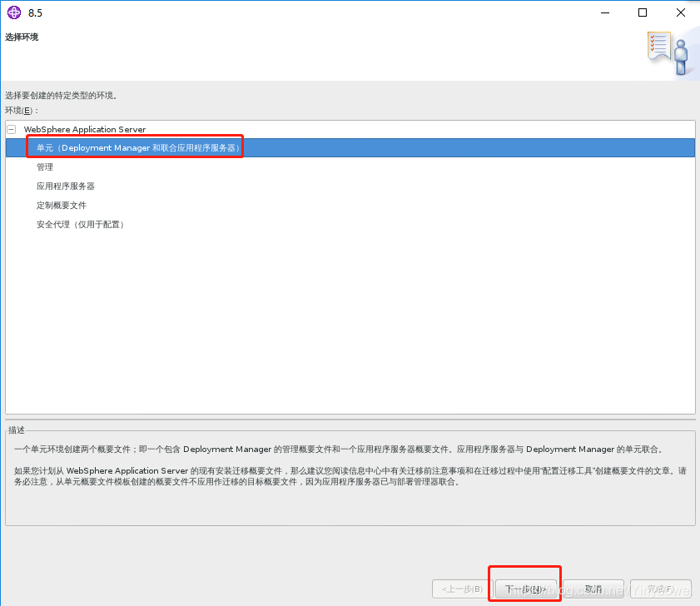Click the 选择环境 page heading
Image resolution: width=700 pixels, height=606 pixels.
pyautogui.click(x=22, y=37)
